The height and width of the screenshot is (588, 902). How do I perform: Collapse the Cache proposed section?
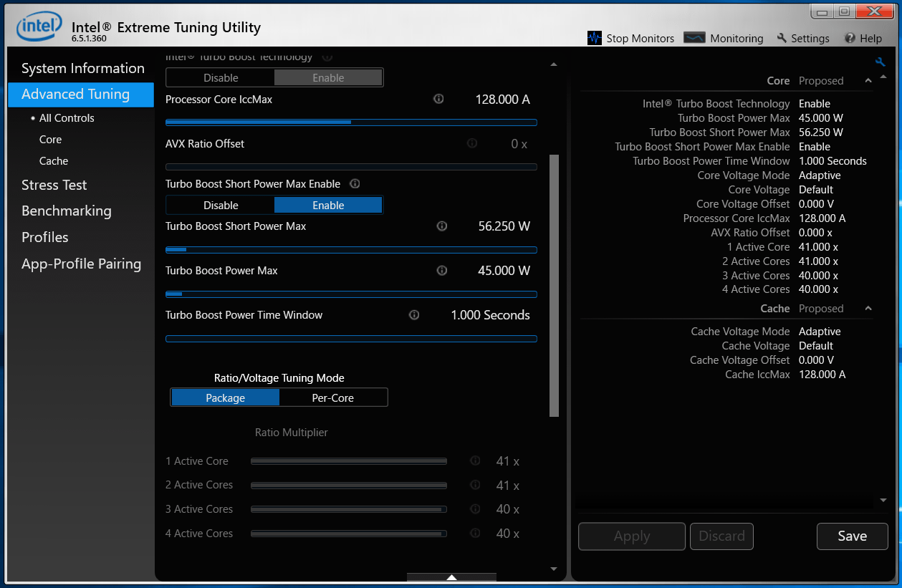[868, 309]
